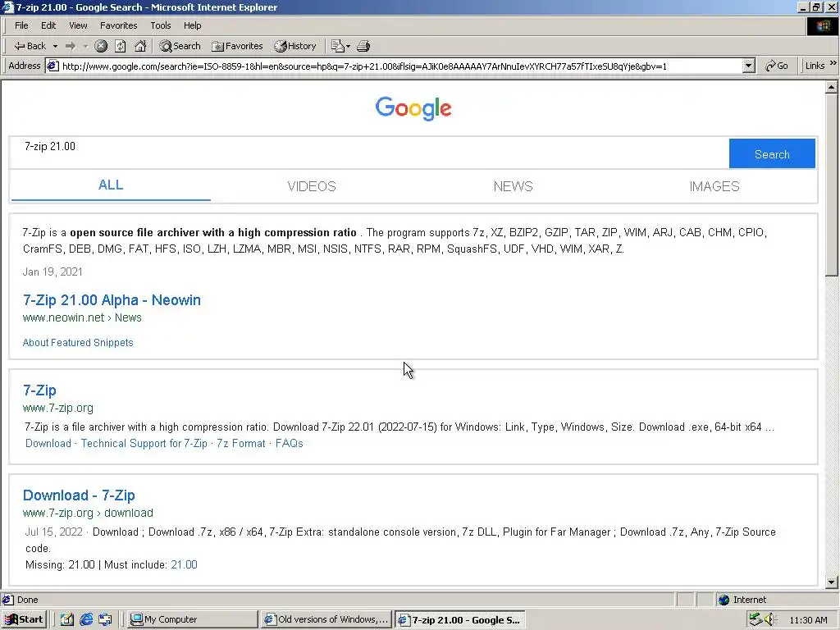This screenshot has height=630, width=840.
Task: Click the scrollbar down arrow
Action: [832, 582]
